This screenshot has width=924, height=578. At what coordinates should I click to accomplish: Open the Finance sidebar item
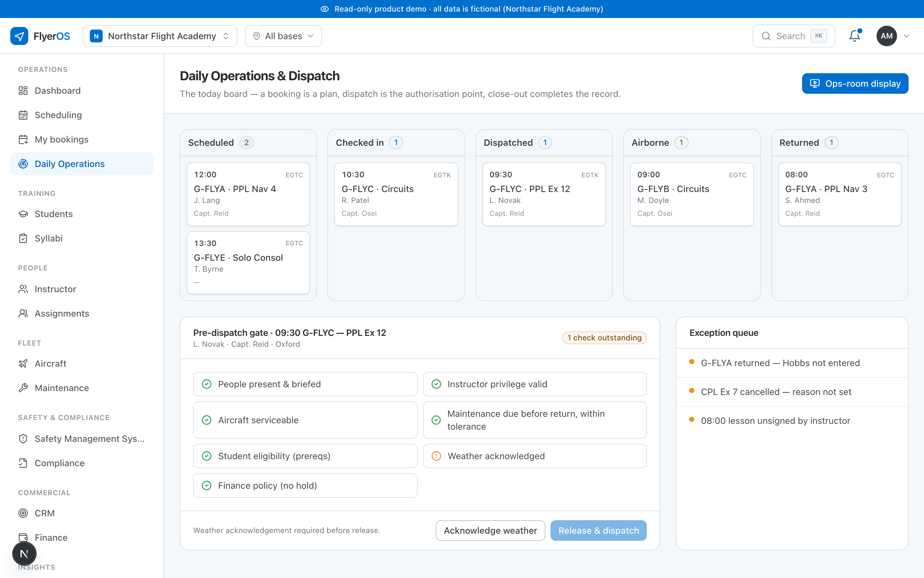point(82,538)
